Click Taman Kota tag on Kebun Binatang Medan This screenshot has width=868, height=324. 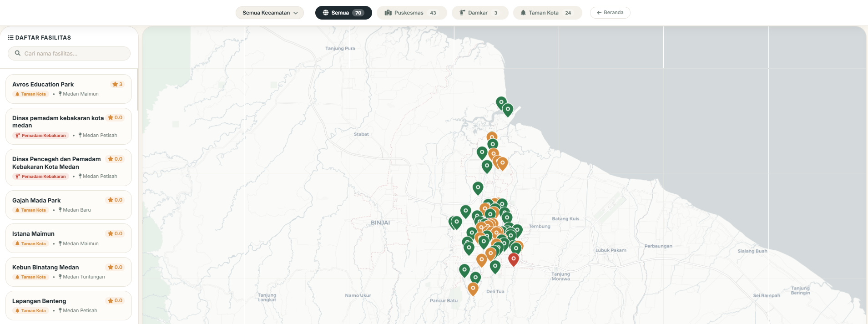point(30,277)
